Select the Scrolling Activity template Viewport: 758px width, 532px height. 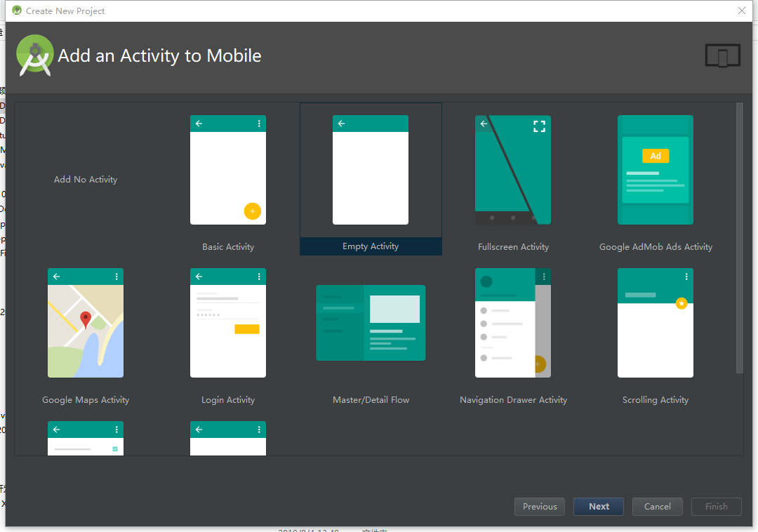[656, 323]
